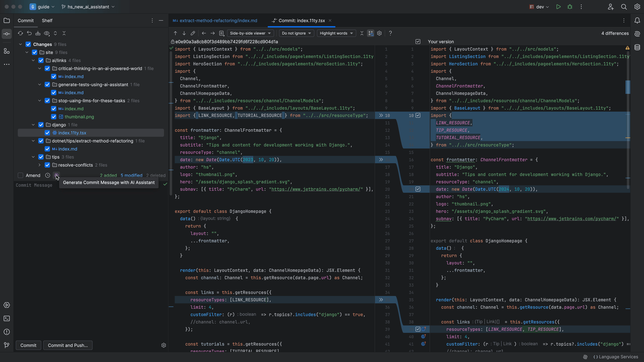
Task: Uncheck the django folder checkbox
Action: pyautogui.click(x=41, y=125)
